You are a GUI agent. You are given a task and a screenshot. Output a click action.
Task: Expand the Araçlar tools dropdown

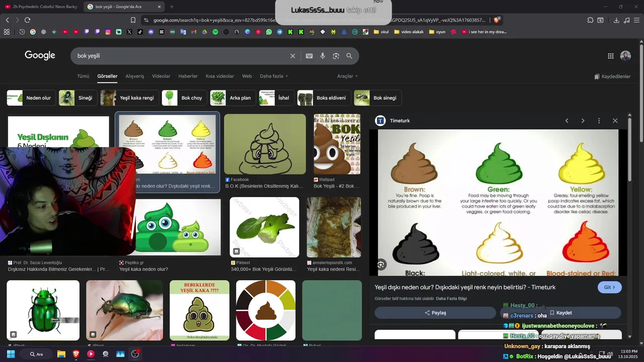[347, 76]
